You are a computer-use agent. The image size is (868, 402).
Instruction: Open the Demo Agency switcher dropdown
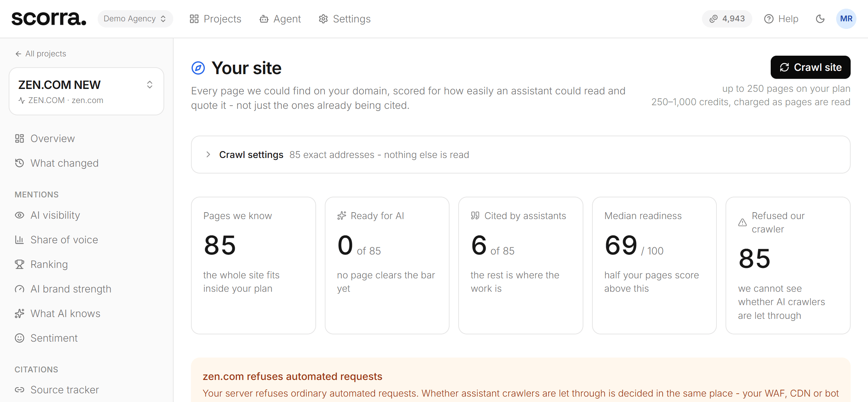tap(135, 19)
